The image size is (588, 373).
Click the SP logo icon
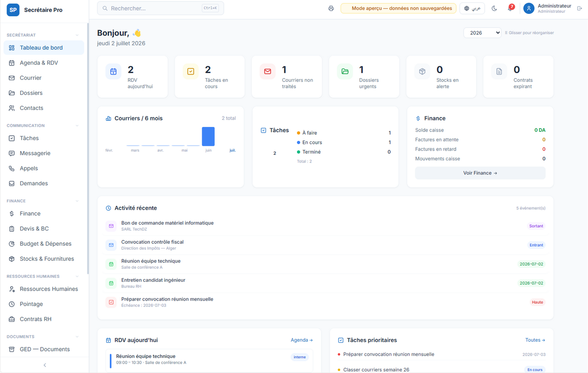click(x=13, y=10)
